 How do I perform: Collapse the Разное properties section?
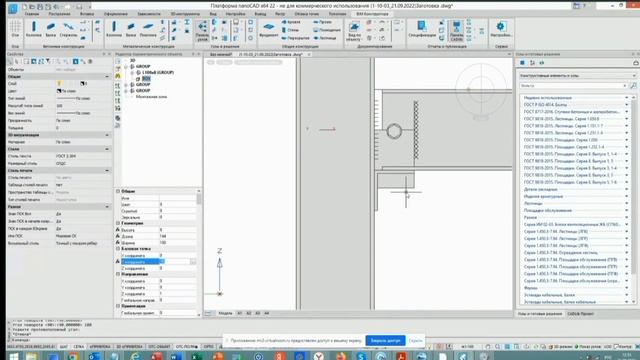(x=107, y=207)
